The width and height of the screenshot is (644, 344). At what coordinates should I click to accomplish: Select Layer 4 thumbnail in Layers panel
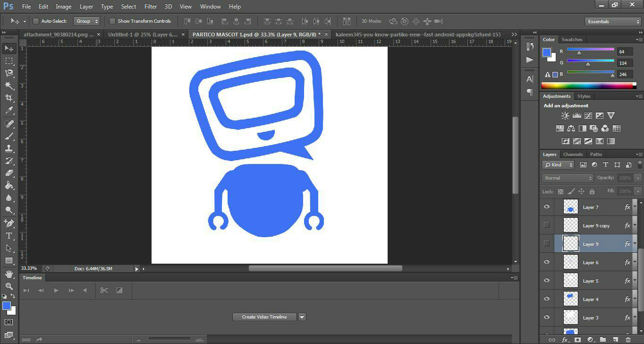tap(571, 299)
